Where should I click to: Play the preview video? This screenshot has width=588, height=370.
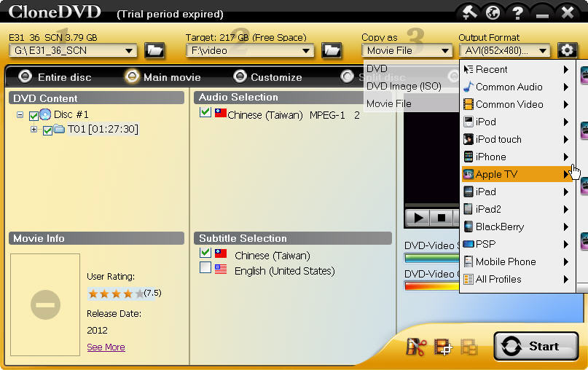click(418, 218)
